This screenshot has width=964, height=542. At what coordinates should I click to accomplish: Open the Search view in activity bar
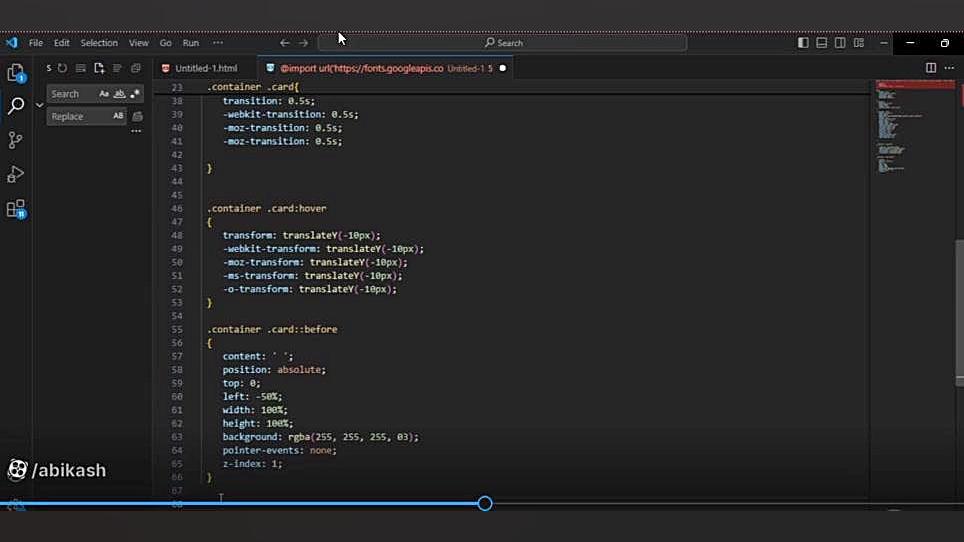(x=15, y=106)
